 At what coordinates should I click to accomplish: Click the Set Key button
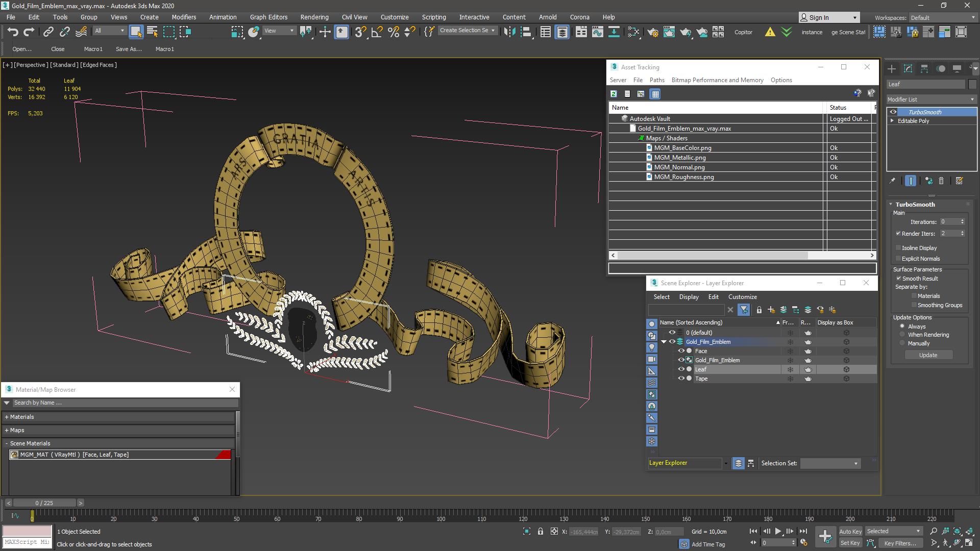tap(850, 543)
